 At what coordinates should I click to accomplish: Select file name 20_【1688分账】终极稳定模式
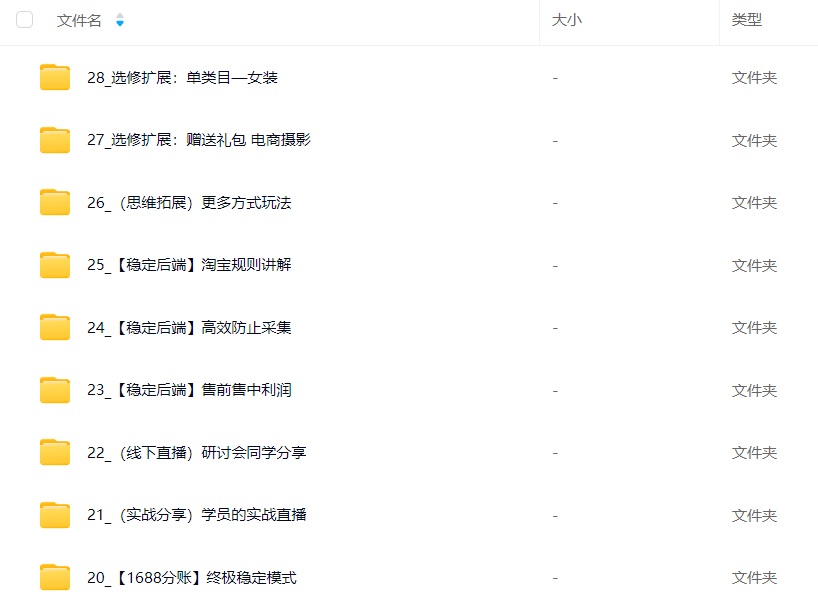pos(191,577)
